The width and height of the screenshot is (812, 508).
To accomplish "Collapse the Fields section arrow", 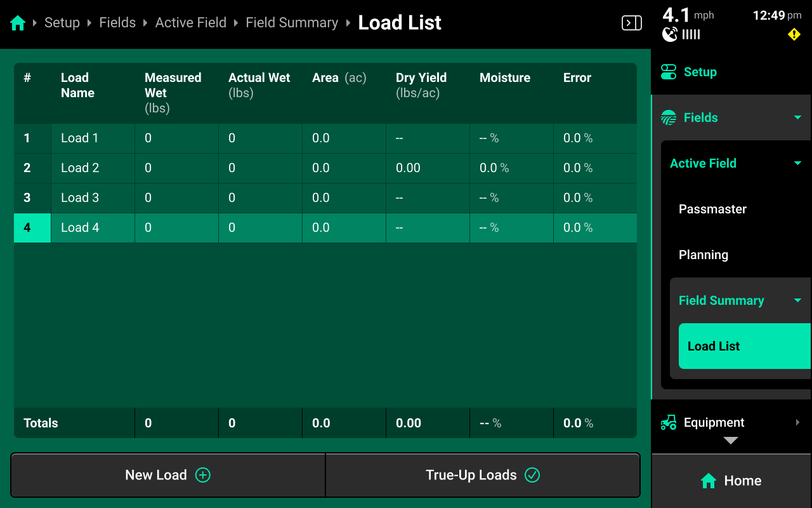I will 797,118.
